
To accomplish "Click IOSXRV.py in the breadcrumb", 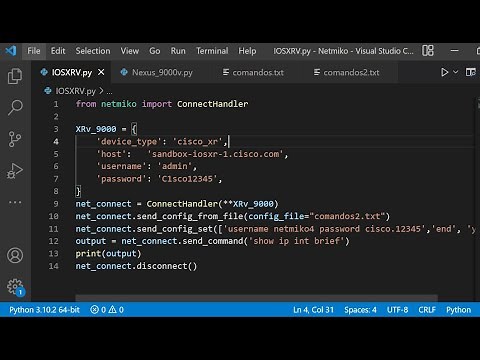I will pos(75,91).
